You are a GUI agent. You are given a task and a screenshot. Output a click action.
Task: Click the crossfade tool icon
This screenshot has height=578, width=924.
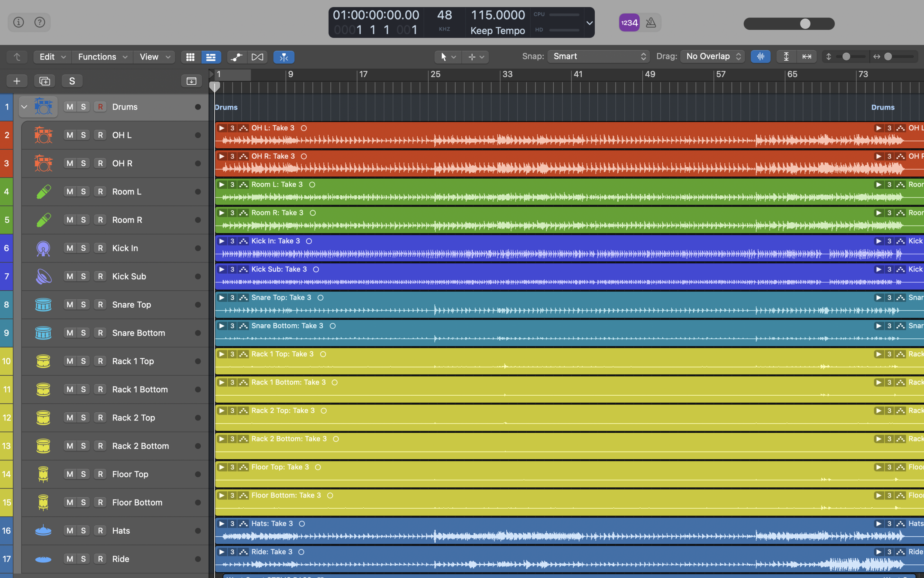click(258, 57)
